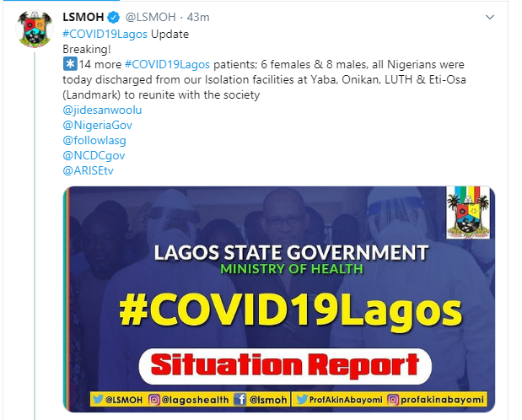This screenshot has width=522, height=420.
Task: Open the LSMOH display name link
Action: [83, 17]
